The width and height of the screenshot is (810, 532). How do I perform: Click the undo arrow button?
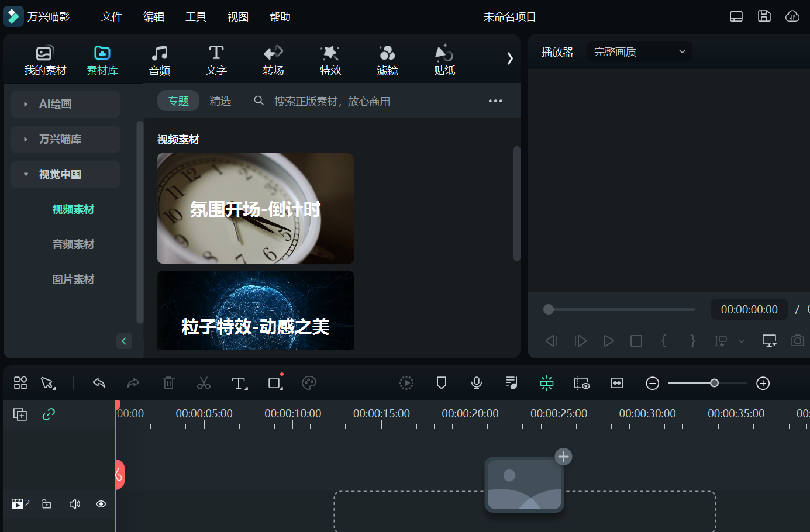98,383
